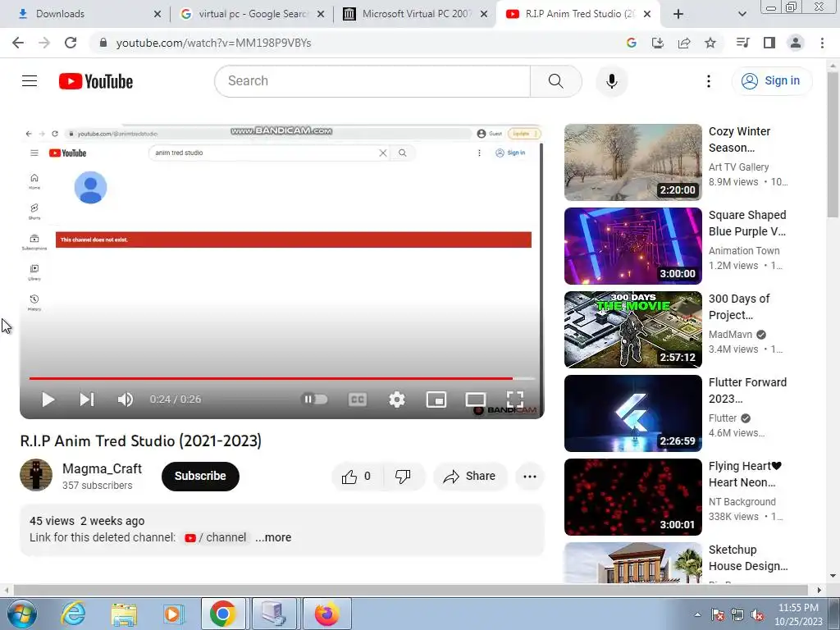Open the taskbar clock showing 11:55 PM
The width and height of the screenshot is (840, 630).
click(x=798, y=614)
